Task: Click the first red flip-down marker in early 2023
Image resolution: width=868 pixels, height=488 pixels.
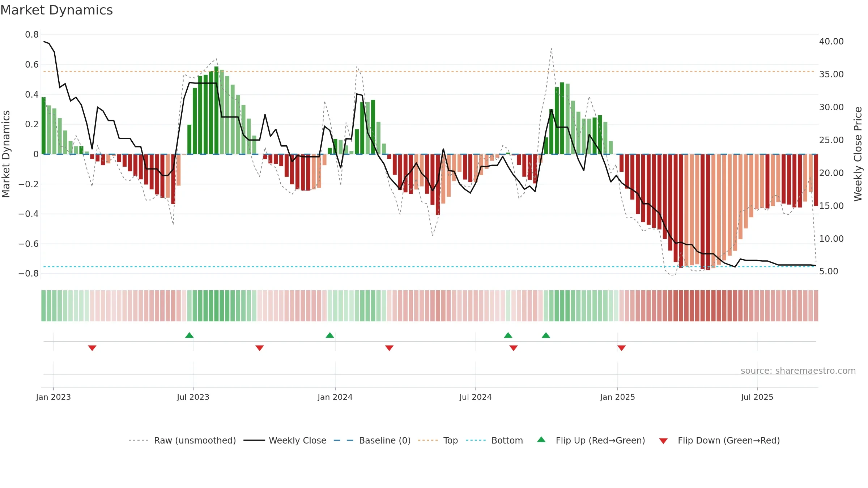Action: tap(92, 348)
